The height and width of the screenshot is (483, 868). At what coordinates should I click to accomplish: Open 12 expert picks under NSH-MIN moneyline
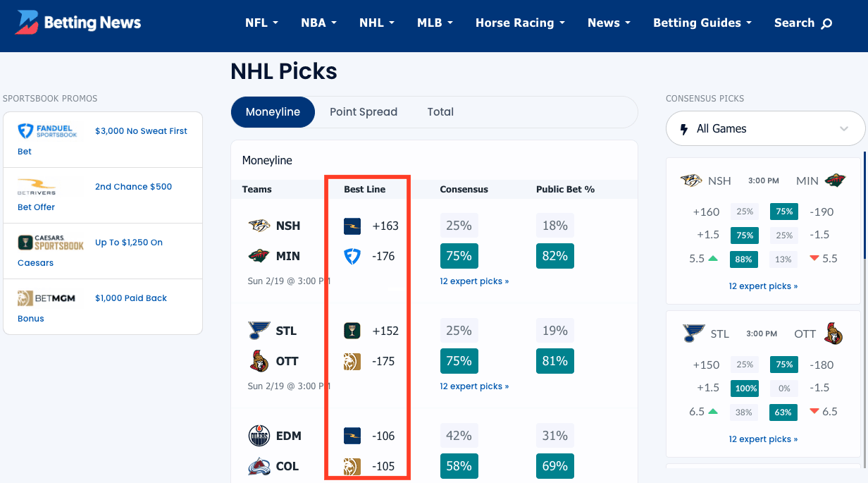click(x=474, y=281)
